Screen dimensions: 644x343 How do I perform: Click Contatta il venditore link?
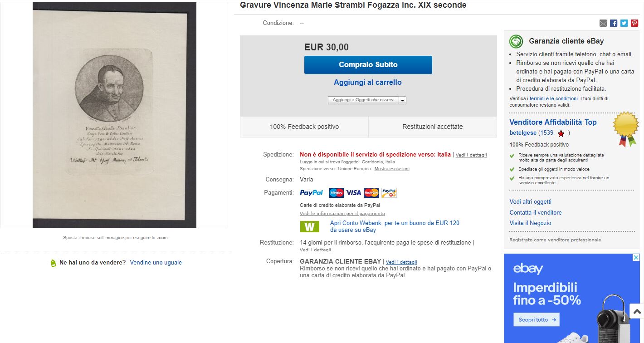click(x=536, y=212)
